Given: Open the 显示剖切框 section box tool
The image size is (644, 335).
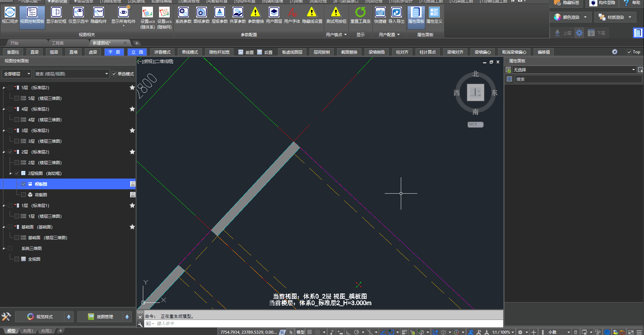Looking at the screenshot, I should click(56, 15).
